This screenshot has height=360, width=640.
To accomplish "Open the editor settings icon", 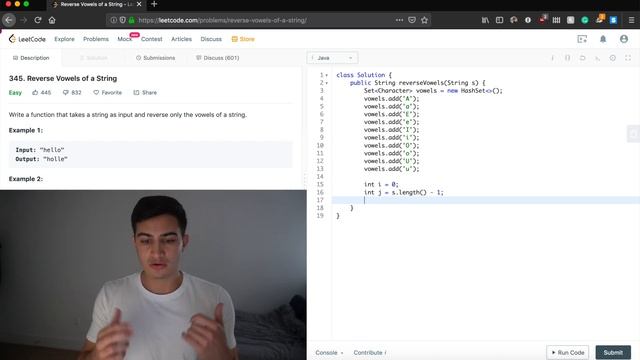I will coord(613,58).
